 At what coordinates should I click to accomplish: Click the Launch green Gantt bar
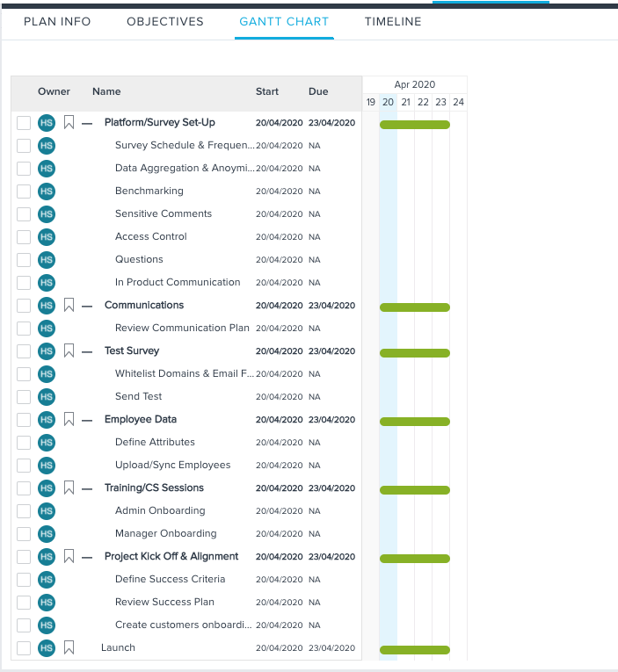[x=415, y=650]
